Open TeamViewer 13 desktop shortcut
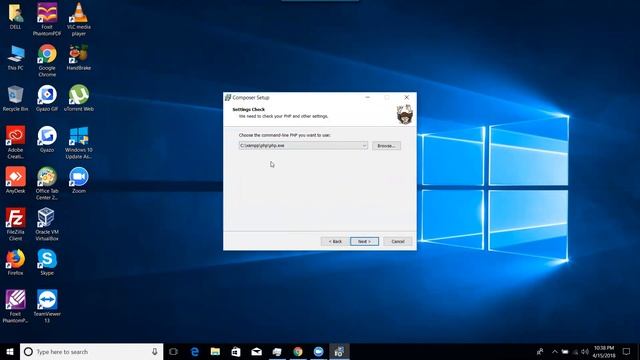This screenshot has height=360, width=640. coord(47,306)
